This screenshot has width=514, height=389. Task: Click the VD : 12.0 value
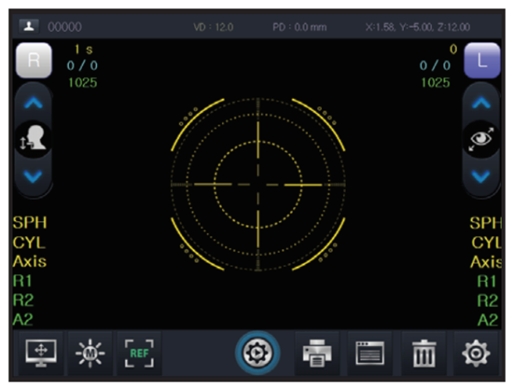(213, 27)
